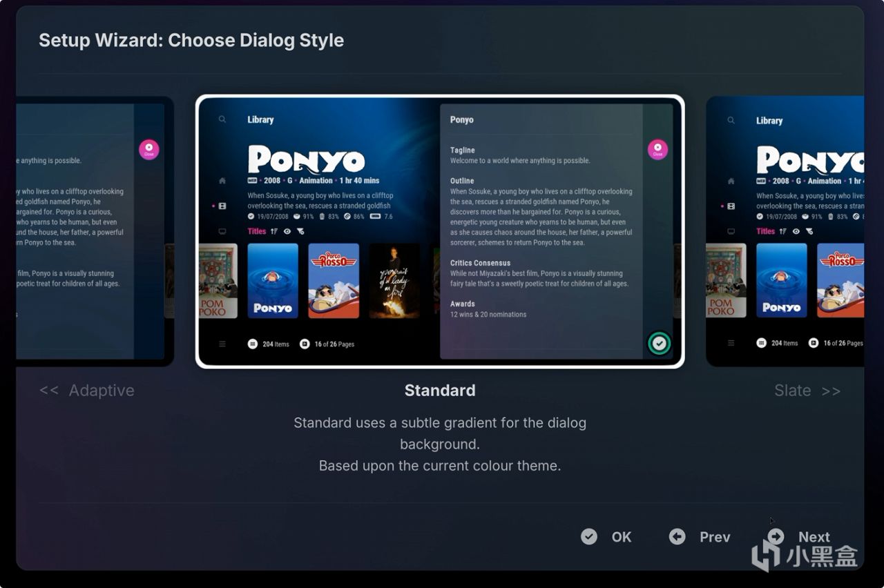
Task: Click the search icon in Standard preview
Action: click(222, 119)
